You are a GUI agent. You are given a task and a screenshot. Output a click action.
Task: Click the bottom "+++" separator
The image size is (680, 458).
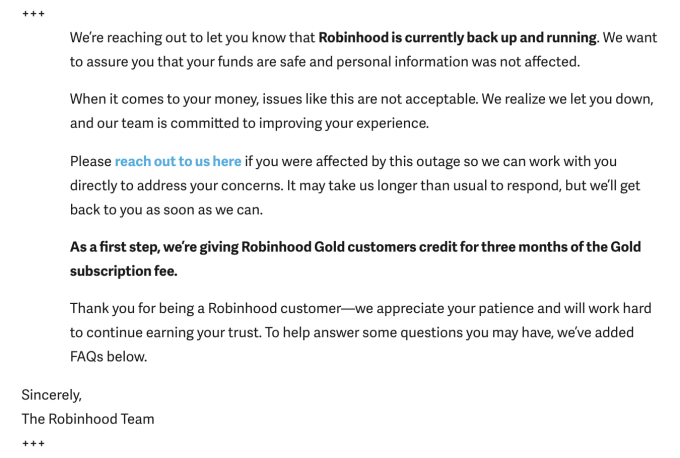[x=33, y=442]
